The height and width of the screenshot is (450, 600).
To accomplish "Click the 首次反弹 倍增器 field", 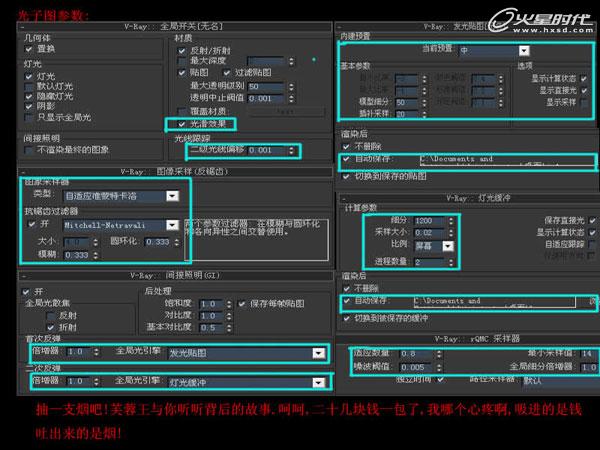I will (x=79, y=352).
